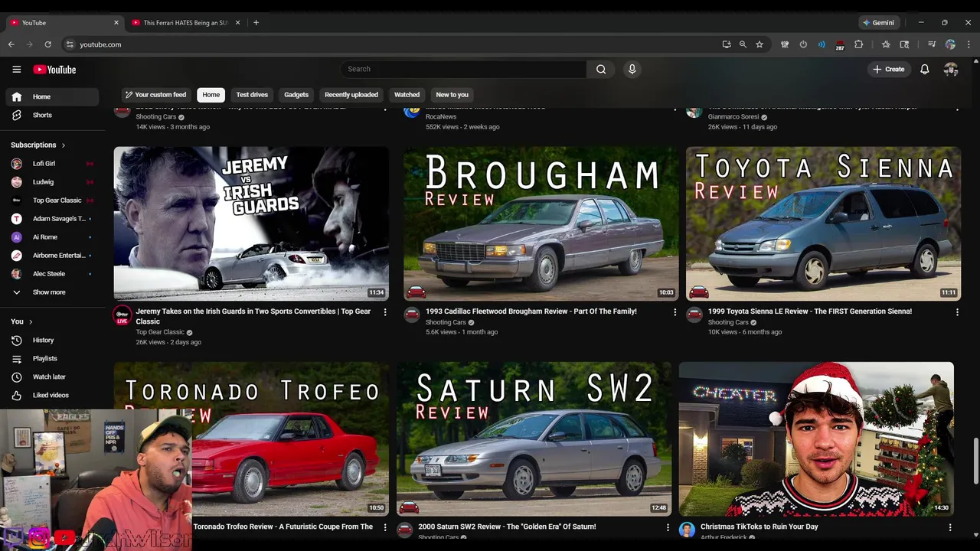Open the YouTube account avatar menu
The image size is (980, 551).
point(951,69)
